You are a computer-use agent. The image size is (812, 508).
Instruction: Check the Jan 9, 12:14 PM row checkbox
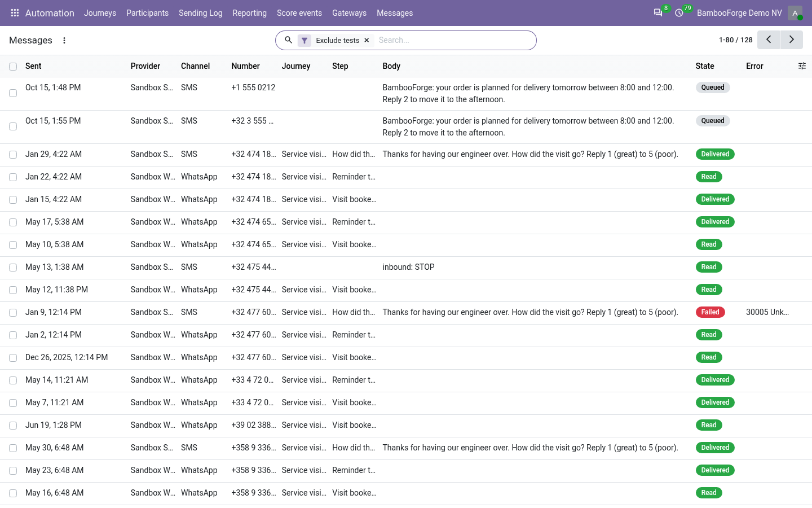click(13, 313)
